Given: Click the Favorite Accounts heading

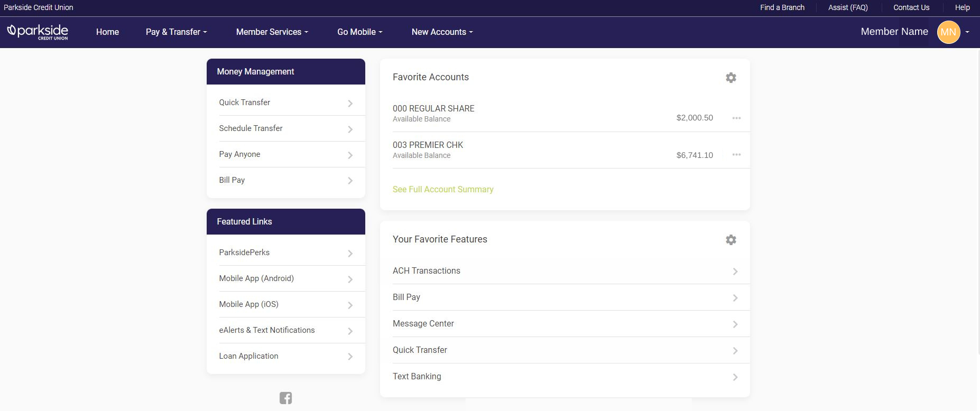Looking at the screenshot, I should pos(431,77).
